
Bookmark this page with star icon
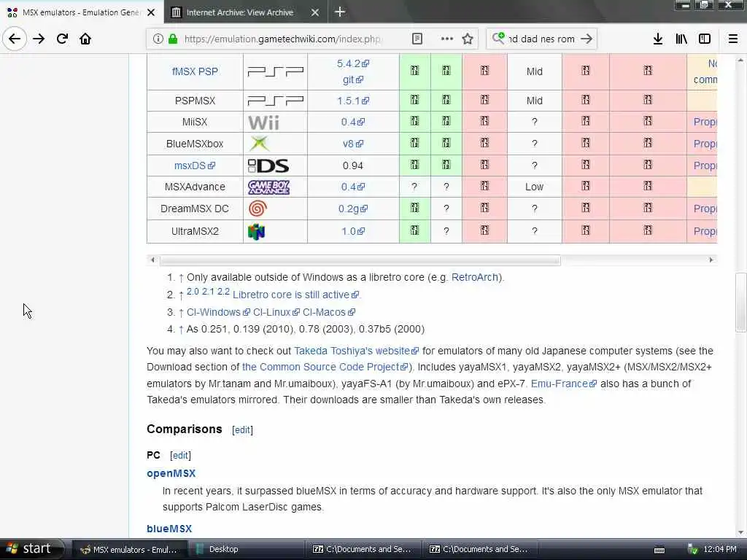pos(468,39)
